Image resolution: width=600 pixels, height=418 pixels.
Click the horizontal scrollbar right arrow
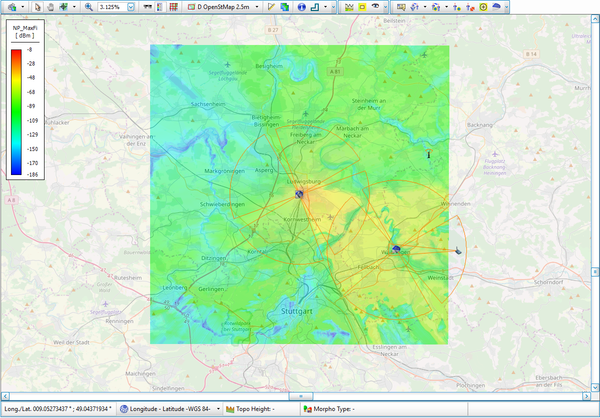coord(587,396)
